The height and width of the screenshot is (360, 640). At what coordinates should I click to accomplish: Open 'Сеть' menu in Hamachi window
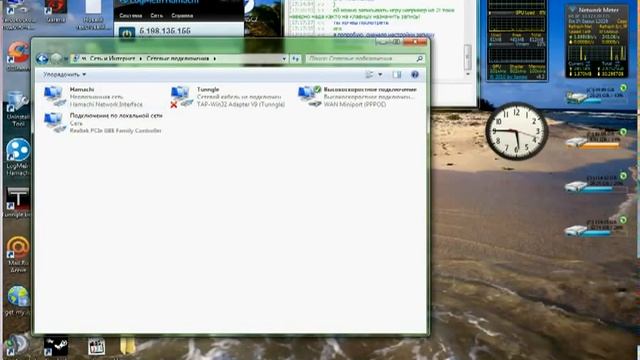(x=156, y=16)
